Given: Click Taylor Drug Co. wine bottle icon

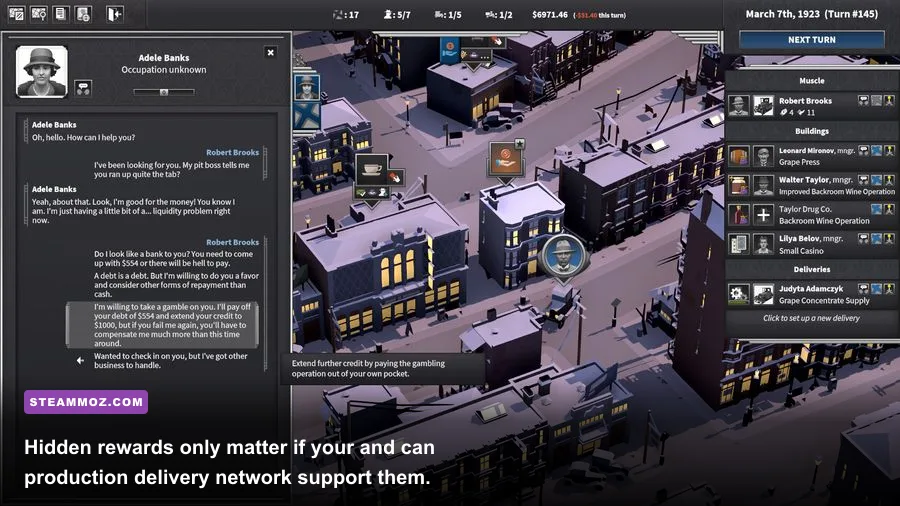Looking at the screenshot, I should click(x=739, y=215).
